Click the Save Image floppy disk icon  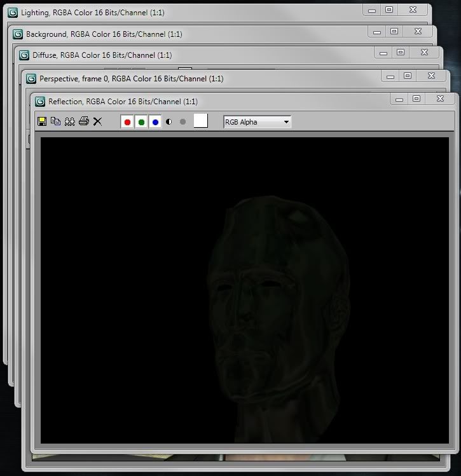click(42, 121)
